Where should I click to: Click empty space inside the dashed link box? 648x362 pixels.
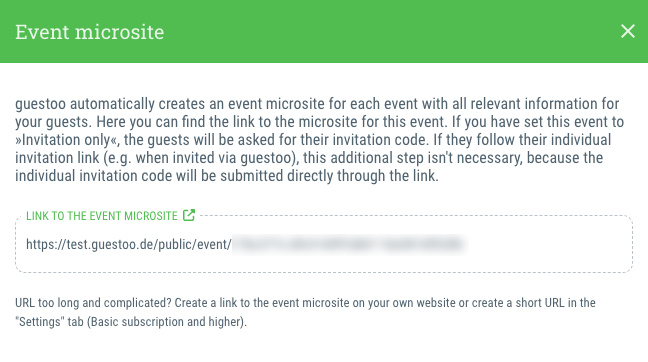[x=546, y=246]
